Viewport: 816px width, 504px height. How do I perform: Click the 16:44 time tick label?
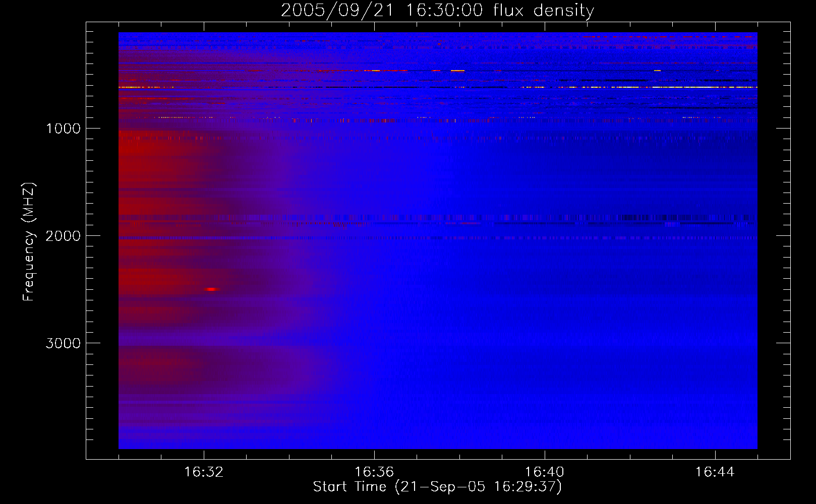(715, 472)
